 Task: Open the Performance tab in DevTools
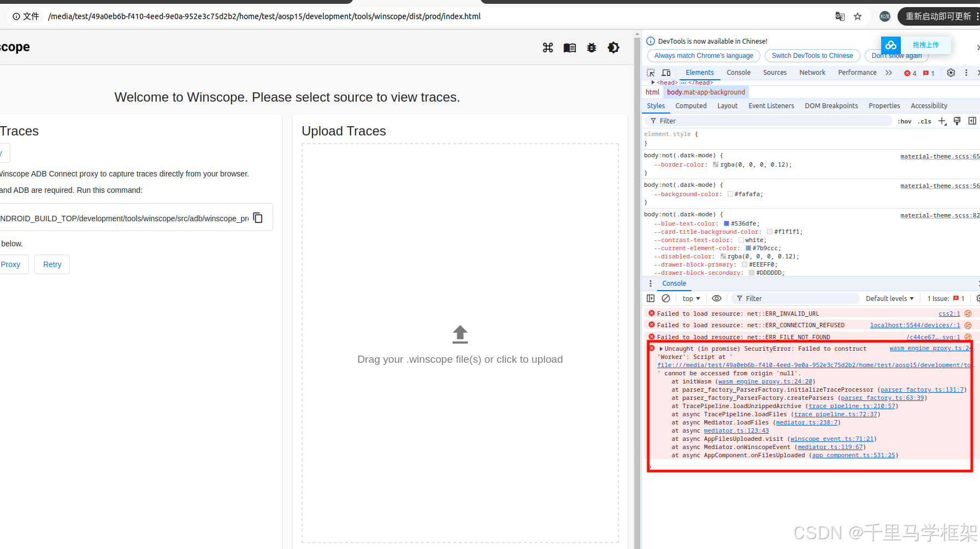click(857, 73)
